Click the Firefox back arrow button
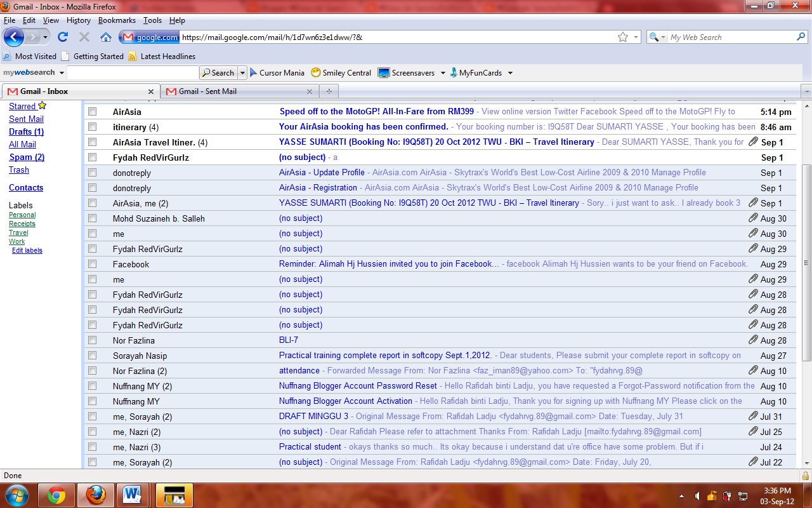This screenshot has width=812, height=508. tap(13, 37)
